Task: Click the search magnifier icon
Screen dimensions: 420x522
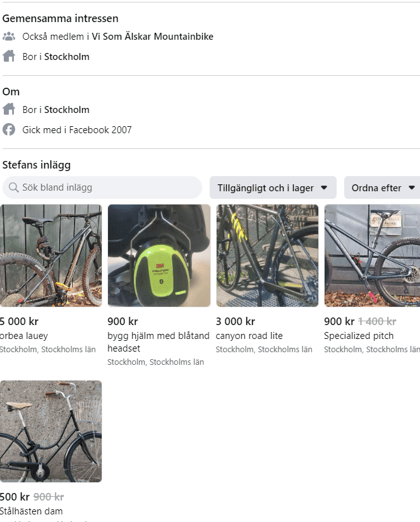Action: point(13,187)
